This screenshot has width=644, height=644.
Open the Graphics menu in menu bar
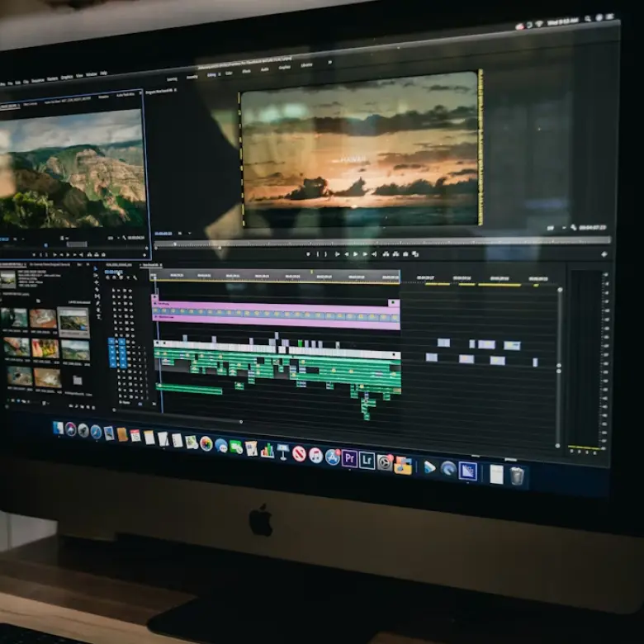(x=65, y=78)
